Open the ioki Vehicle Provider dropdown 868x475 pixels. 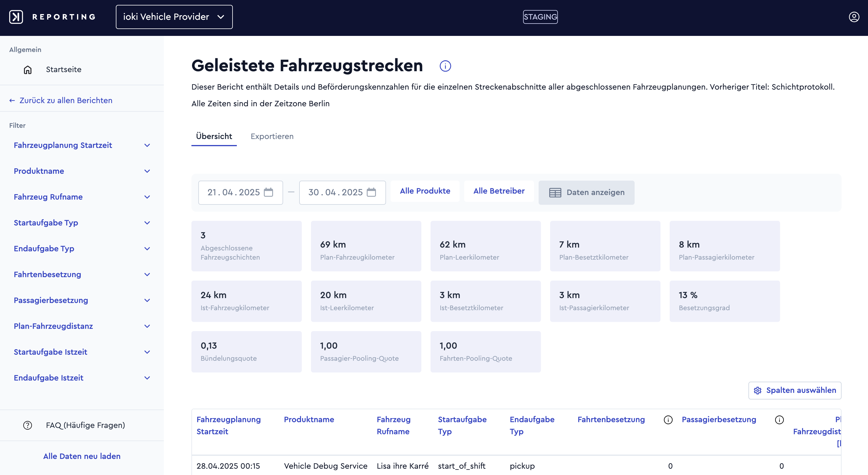174,17
